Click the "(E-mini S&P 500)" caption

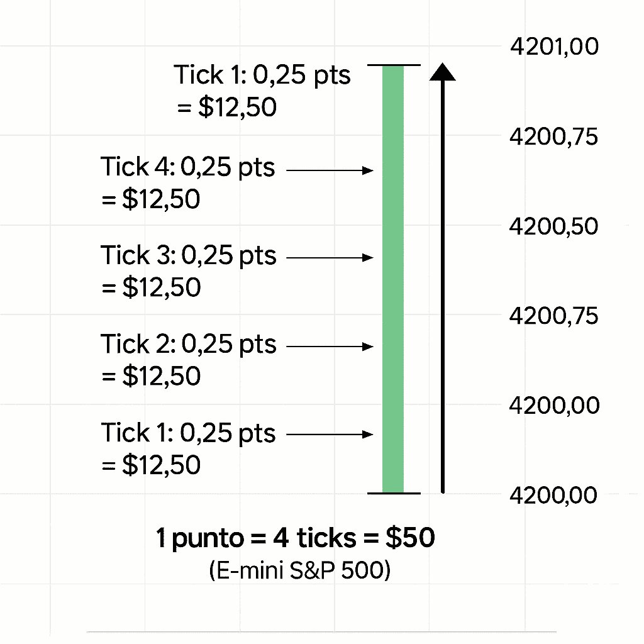point(299,572)
